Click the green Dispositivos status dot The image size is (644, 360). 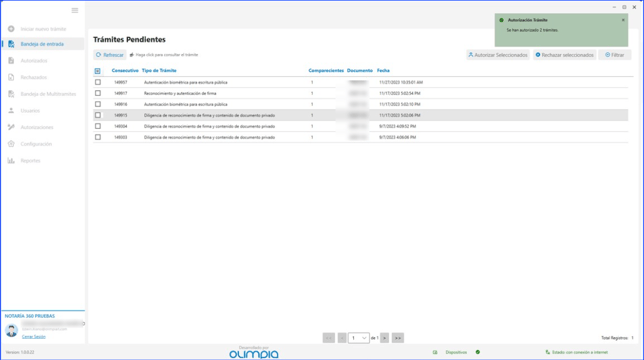click(478, 352)
